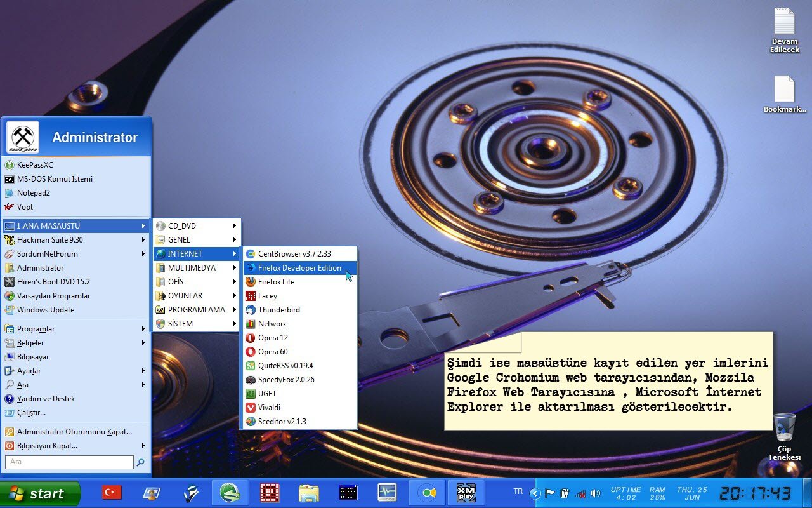Open KeePassXC from the start menu
Image resolution: width=812 pixels, height=508 pixels.
[76, 165]
